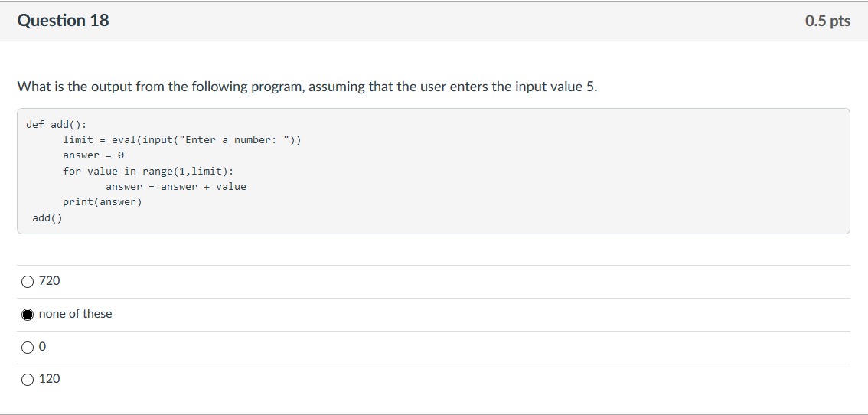Click the 'limit = eval(input(...))' code line
The image size is (868, 415).
click(x=182, y=139)
